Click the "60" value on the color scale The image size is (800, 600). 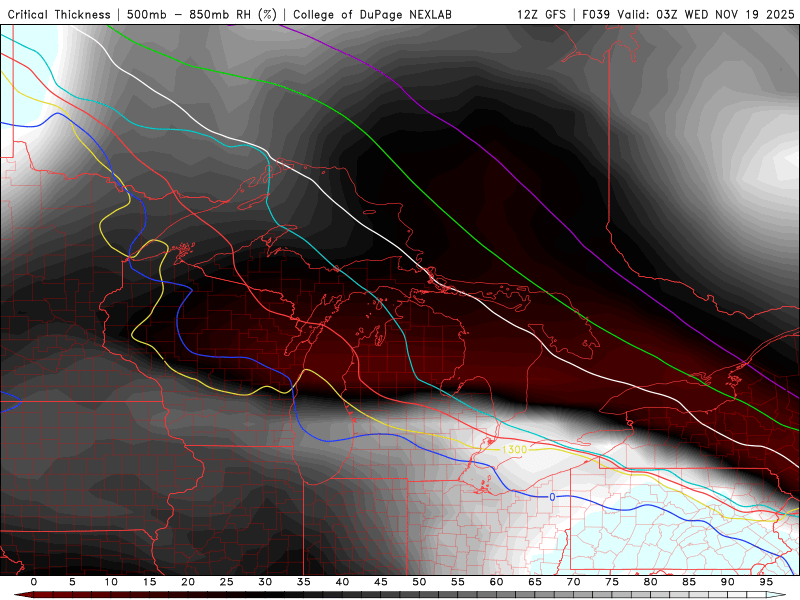click(496, 582)
